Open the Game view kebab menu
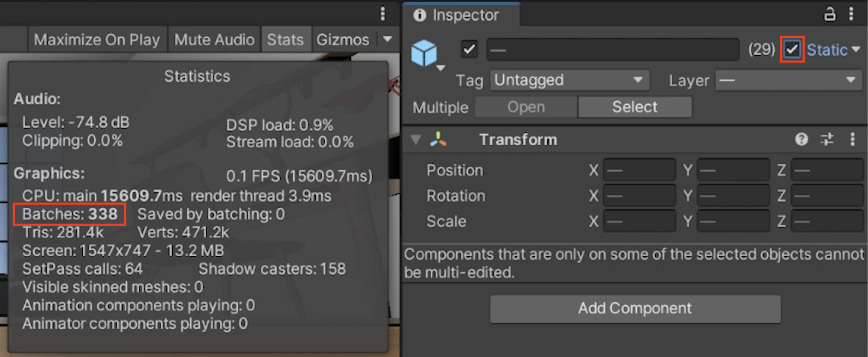Screen dimensions: 868x357 (x=383, y=13)
